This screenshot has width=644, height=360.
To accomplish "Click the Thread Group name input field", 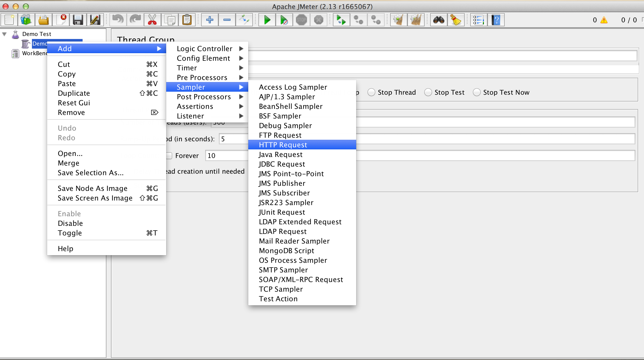I will click(x=443, y=55).
